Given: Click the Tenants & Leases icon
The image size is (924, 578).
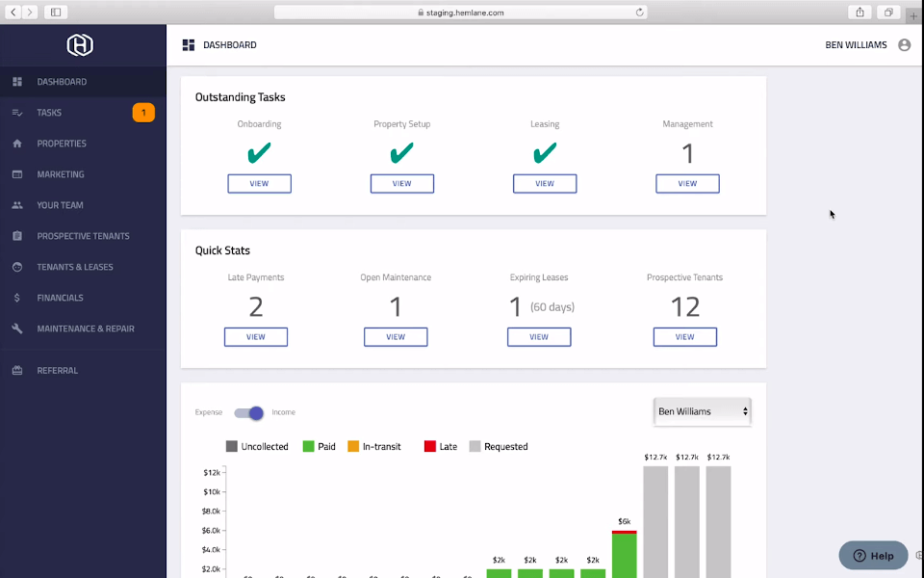Looking at the screenshot, I should pyautogui.click(x=17, y=267).
